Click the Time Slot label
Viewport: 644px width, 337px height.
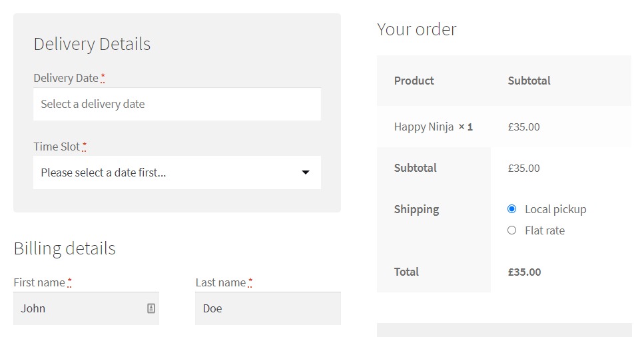(x=57, y=147)
